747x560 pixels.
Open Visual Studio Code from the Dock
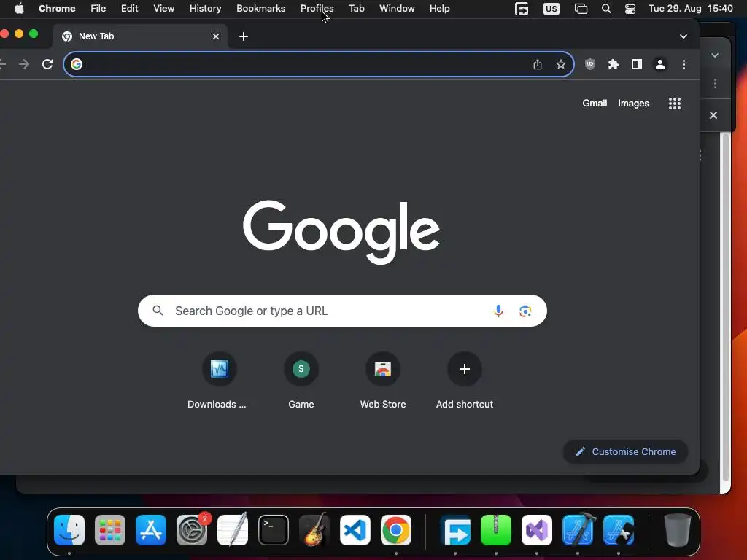tap(355, 530)
